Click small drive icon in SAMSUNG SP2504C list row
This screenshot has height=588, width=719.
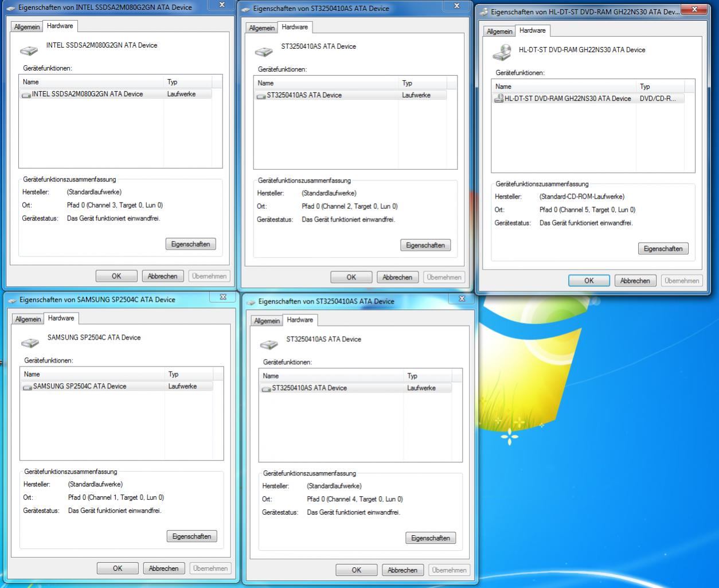28,387
